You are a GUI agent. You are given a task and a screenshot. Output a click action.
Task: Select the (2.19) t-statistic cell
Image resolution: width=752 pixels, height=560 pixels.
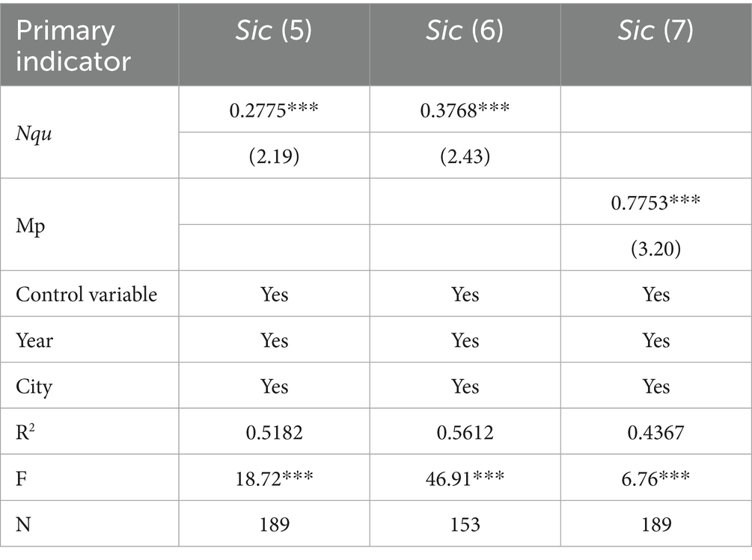[274, 156]
